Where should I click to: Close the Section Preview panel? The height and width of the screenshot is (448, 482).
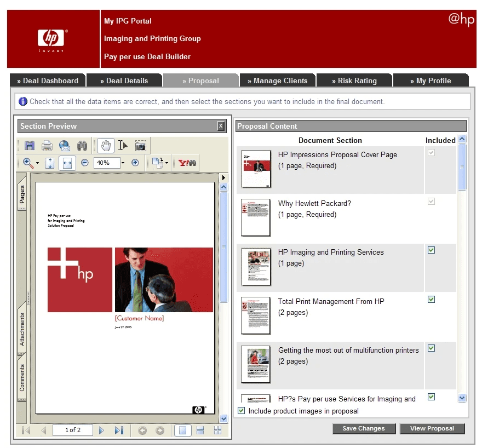(x=221, y=126)
